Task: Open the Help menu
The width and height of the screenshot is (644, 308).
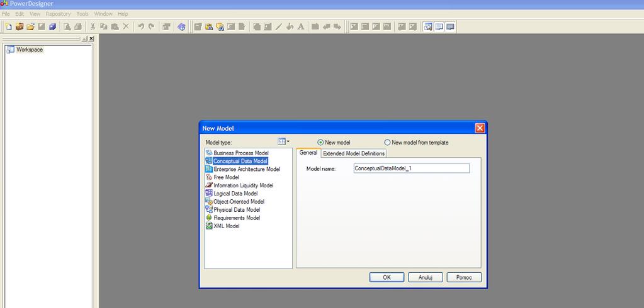Action: (x=123, y=14)
